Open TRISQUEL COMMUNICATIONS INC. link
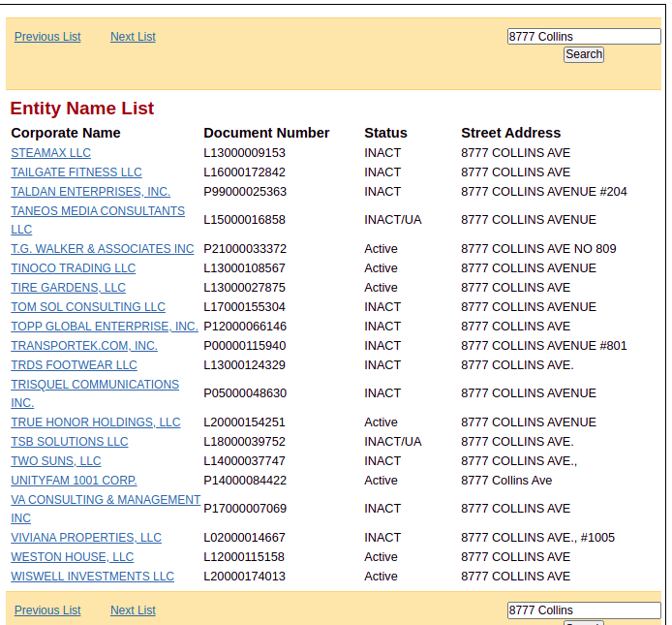 [x=95, y=393]
